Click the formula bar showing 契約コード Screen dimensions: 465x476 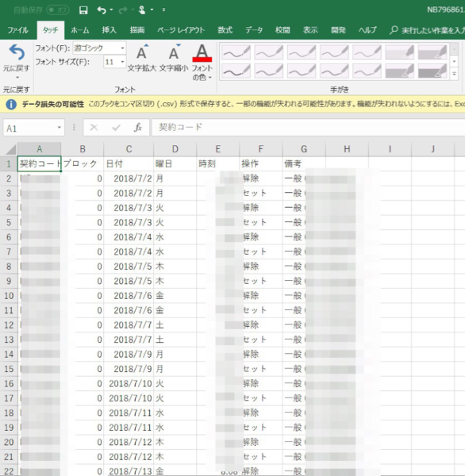point(308,127)
